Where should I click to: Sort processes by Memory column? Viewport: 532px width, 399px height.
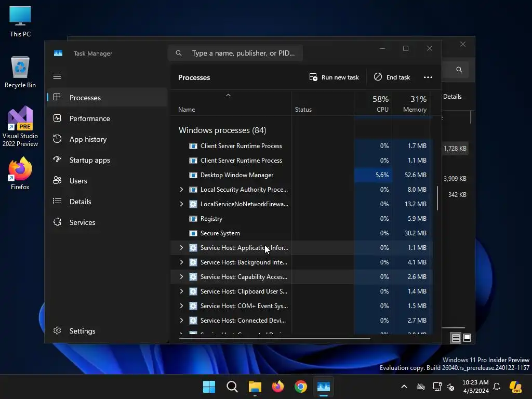point(411,104)
